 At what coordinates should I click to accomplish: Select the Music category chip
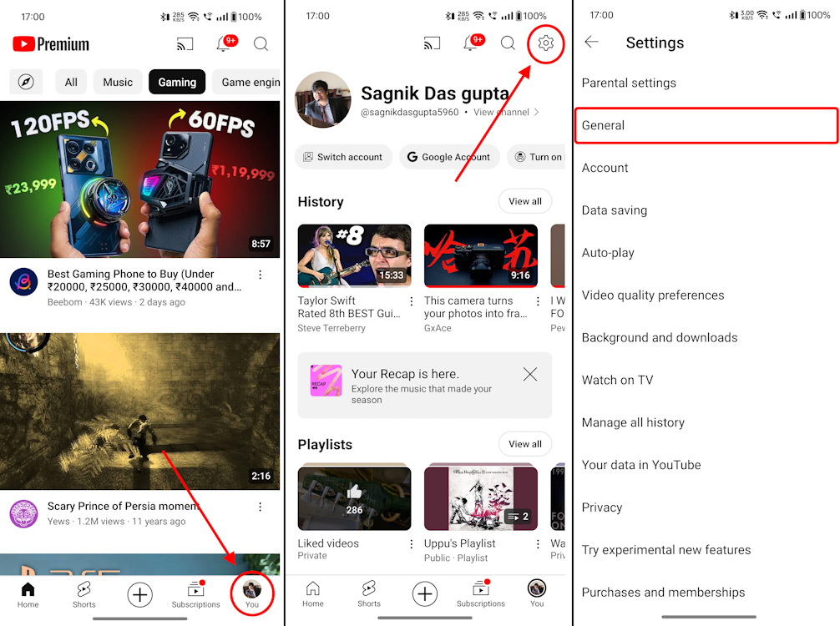pos(118,82)
